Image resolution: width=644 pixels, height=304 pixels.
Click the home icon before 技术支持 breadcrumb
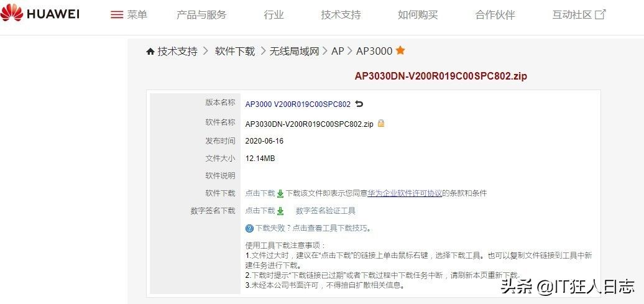[x=150, y=52]
